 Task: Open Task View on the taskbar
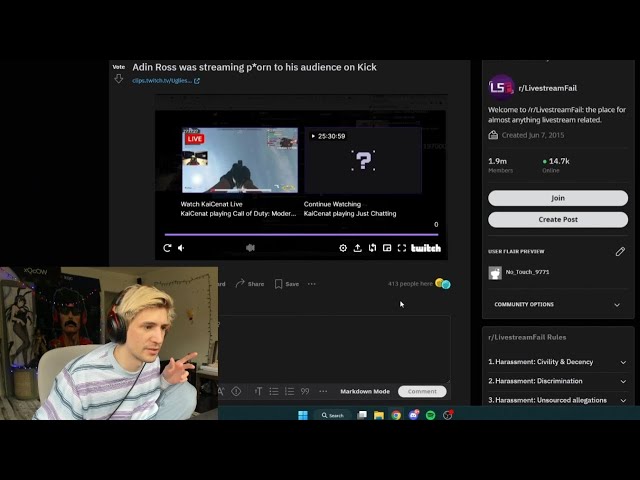[x=362, y=415]
